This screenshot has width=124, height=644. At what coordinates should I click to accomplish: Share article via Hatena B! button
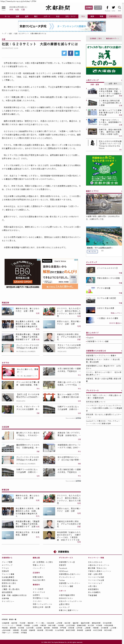point(77,53)
